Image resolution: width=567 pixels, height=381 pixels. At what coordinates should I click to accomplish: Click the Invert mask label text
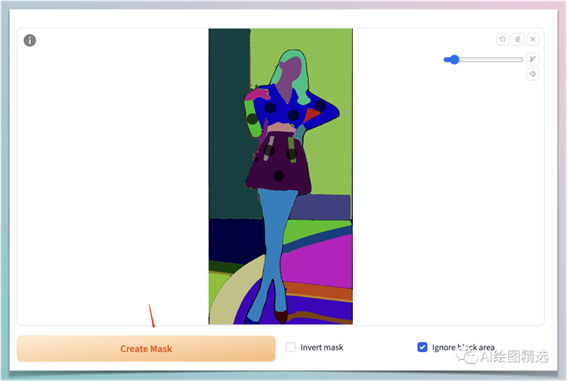[x=321, y=347]
